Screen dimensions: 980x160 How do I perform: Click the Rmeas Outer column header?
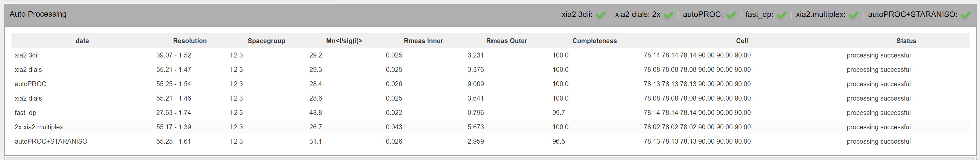(507, 41)
